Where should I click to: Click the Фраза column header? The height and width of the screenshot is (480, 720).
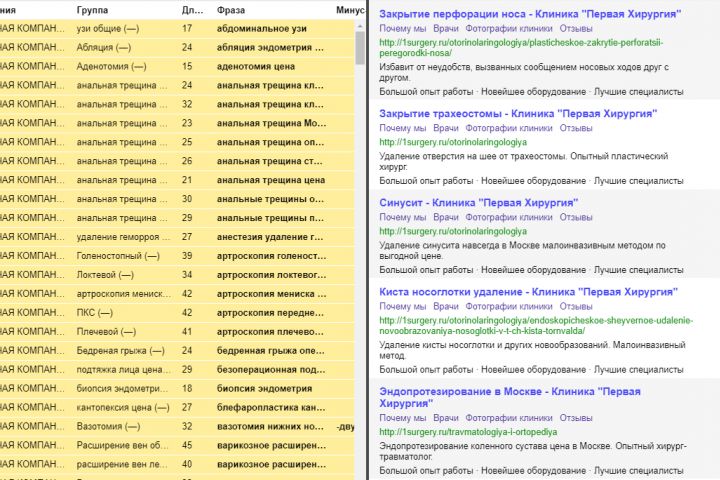tap(231, 10)
